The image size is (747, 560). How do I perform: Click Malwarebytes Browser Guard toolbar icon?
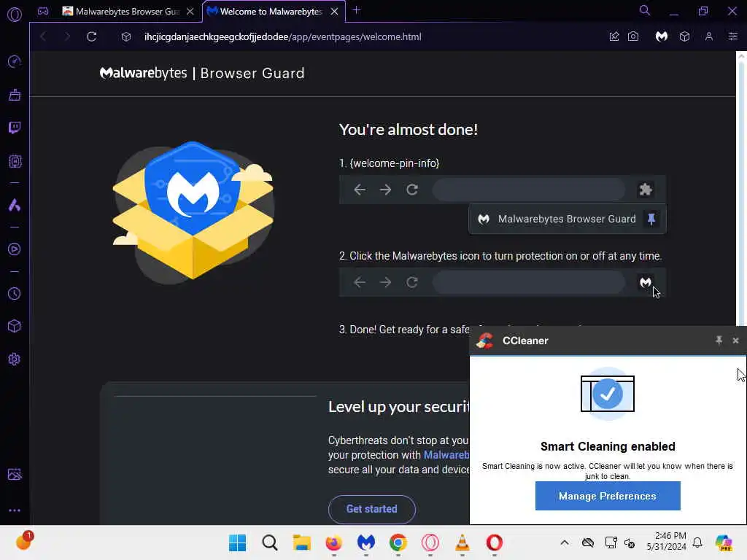coord(661,36)
